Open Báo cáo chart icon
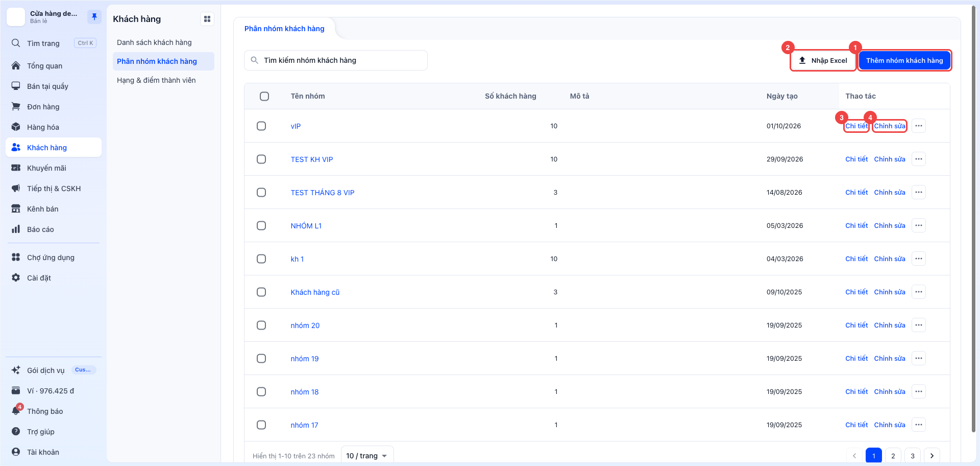 [x=16, y=229]
